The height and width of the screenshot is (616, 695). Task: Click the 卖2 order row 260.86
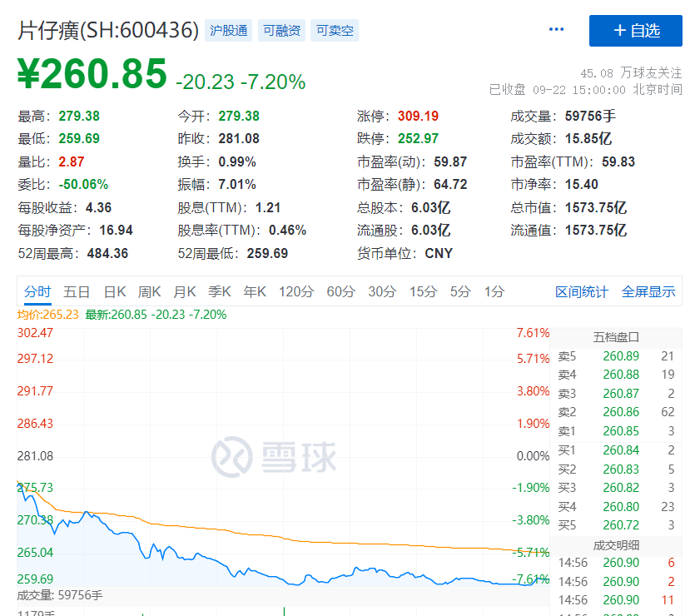(x=616, y=412)
